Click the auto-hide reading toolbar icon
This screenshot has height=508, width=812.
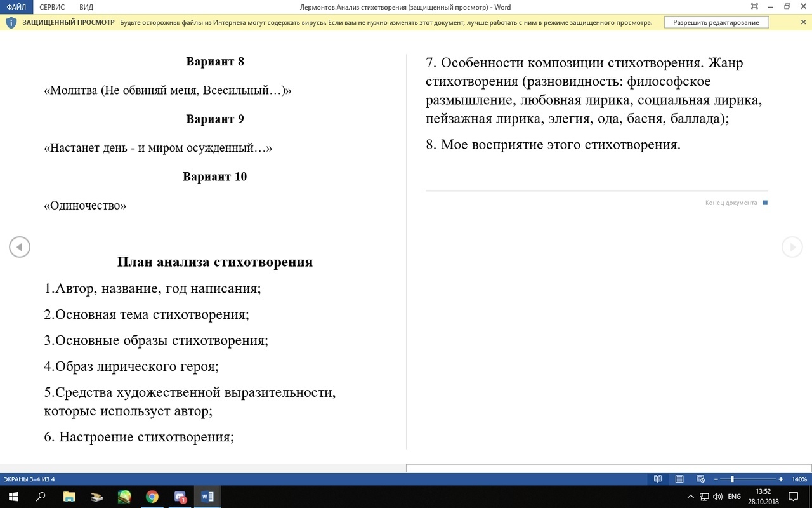pos(754,7)
